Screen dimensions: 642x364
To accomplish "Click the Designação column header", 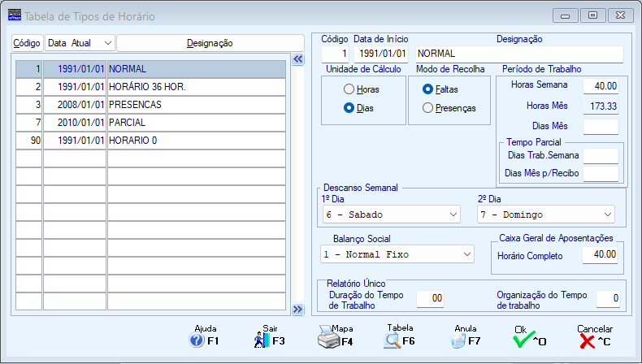I will (x=210, y=42).
